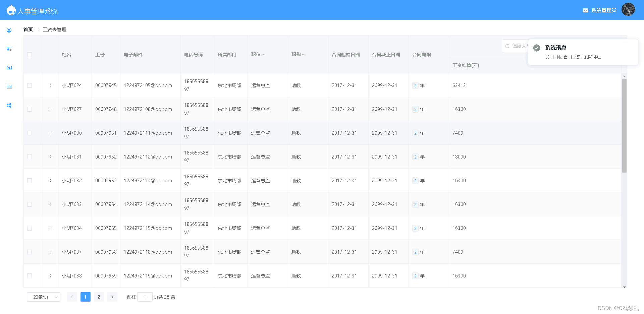Check the box for 小明7027
This screenshot has width=644, height=314.
[30, 109]
